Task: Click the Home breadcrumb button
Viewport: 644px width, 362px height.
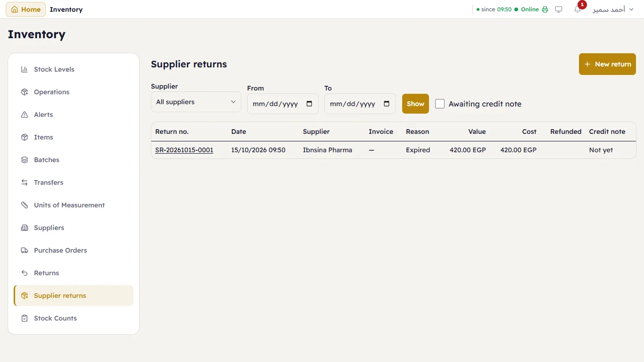Action: pyautogui.click(x=25, y=9)
